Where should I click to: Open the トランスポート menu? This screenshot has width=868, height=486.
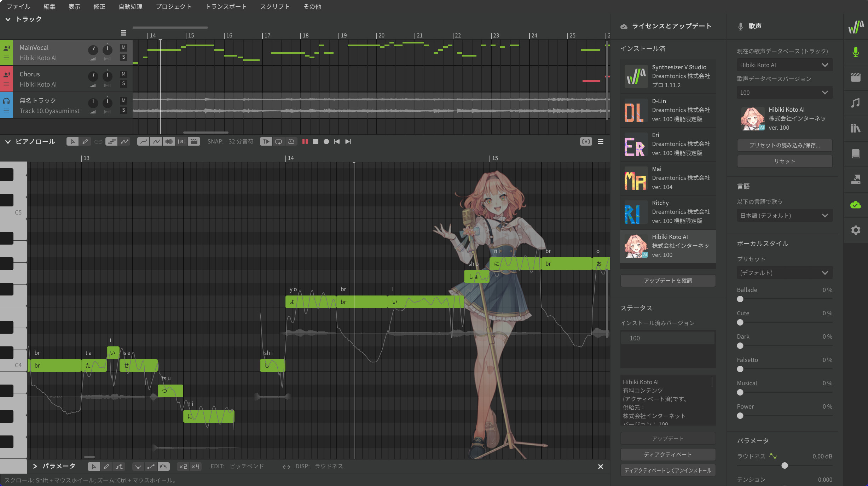point(226,6)
